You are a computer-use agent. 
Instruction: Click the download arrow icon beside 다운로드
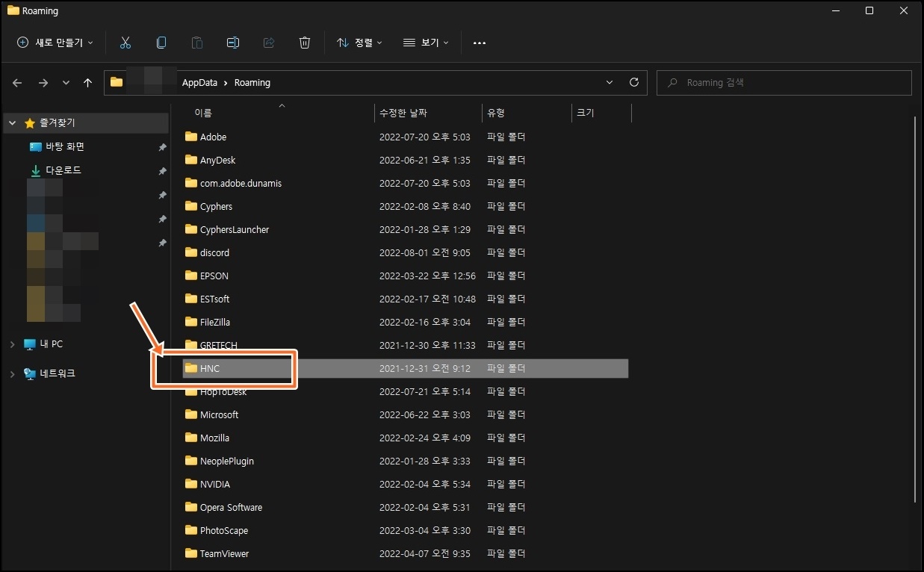point(35,170)
